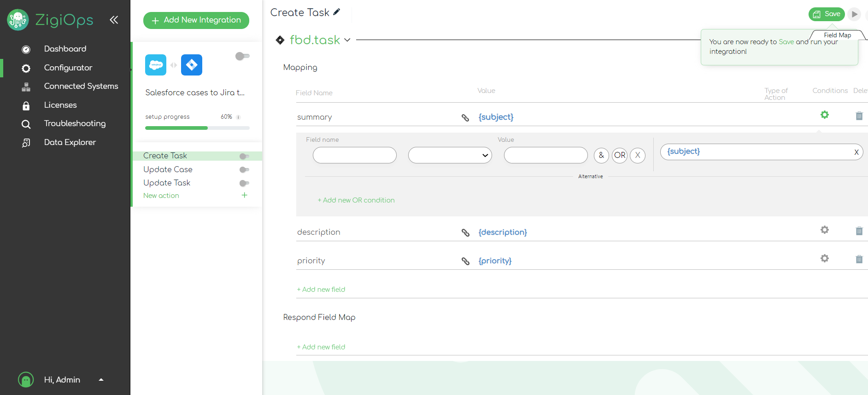Open conditions gear for description field
The height and width of the screenshot is (395, 868).
pyautogui.click(x=825, y=230)
